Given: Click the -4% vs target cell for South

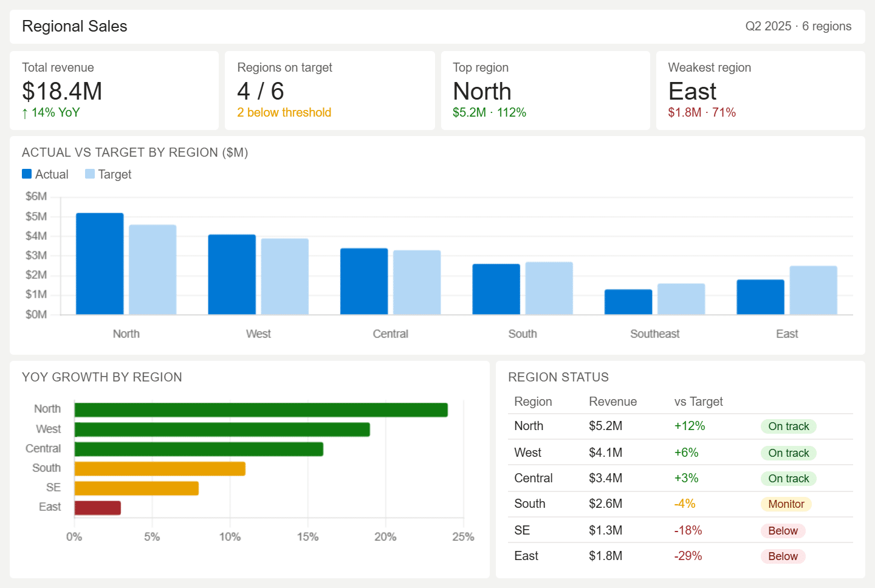Looking at the screenshot, I should (x=684, y=504).
